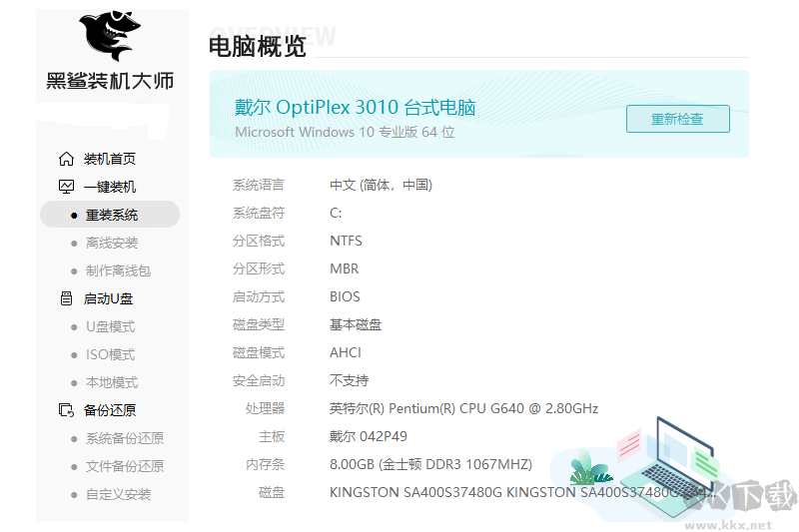The width and height of the screenshot is (799, 532).
Task: Click the KINGSTON SA400S37480G disk value
Action: tap(522, 492)
